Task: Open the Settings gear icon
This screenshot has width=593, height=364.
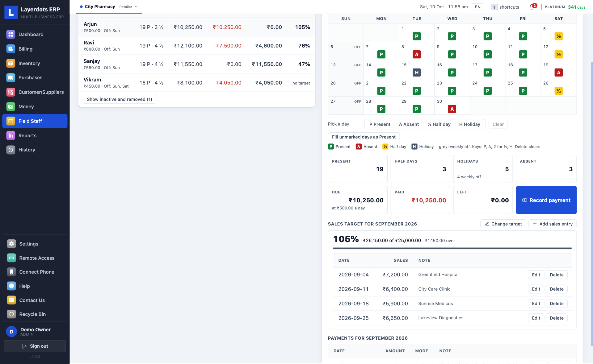Action: [x=11, y=244]
